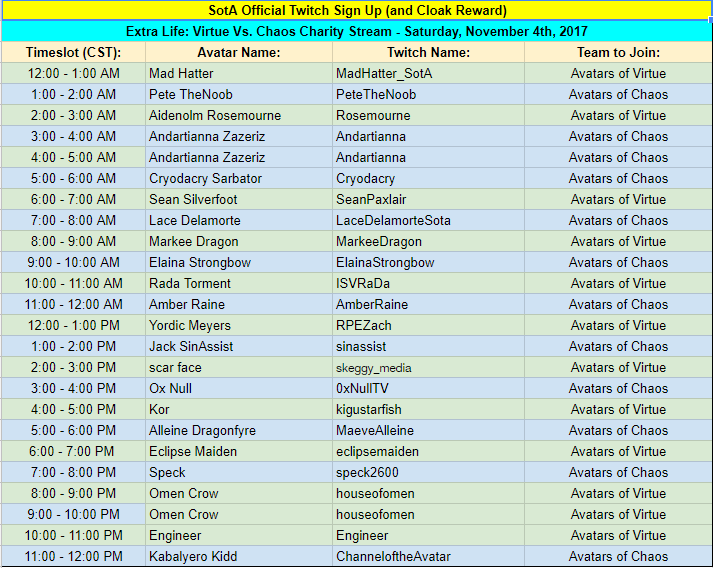
Task: Select the 'MadHatter_SotA' twitch name cell
Action: pos(428,73)
